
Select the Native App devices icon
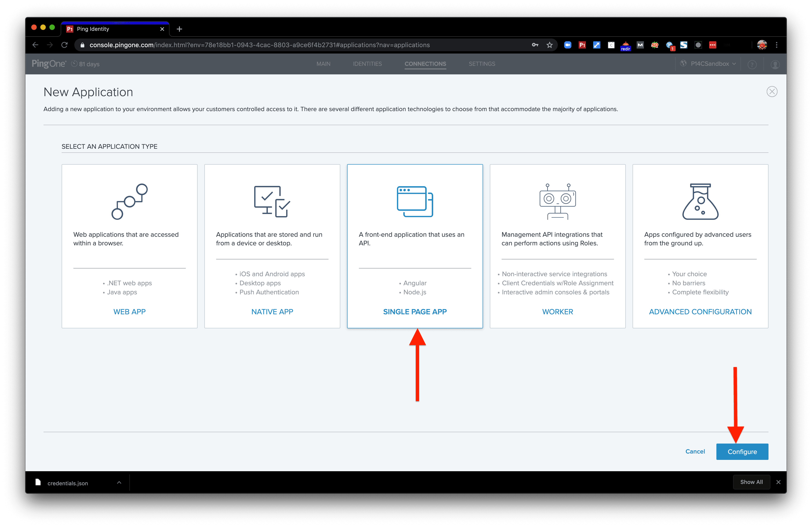coord(272,202)
